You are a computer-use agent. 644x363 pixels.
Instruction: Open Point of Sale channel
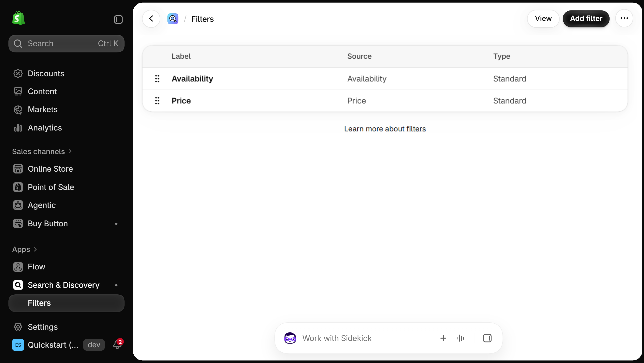(x=66, y=187)
